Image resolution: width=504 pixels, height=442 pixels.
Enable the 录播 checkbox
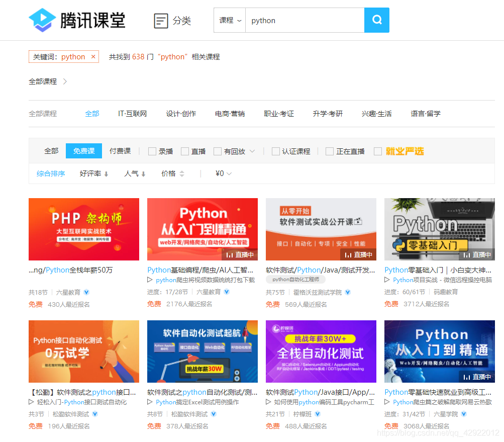coord(152,151)
